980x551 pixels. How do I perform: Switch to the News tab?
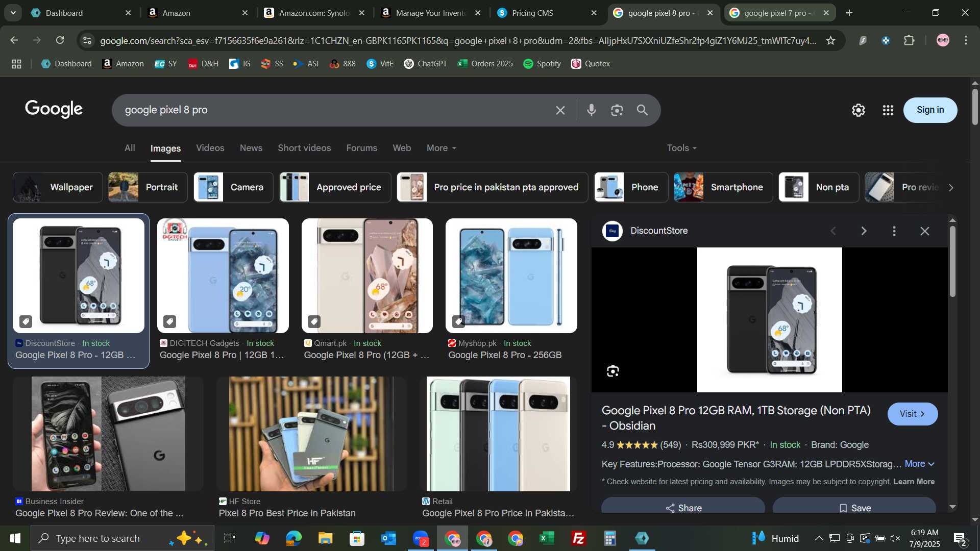pyautogui.click(x=251, y=148)
